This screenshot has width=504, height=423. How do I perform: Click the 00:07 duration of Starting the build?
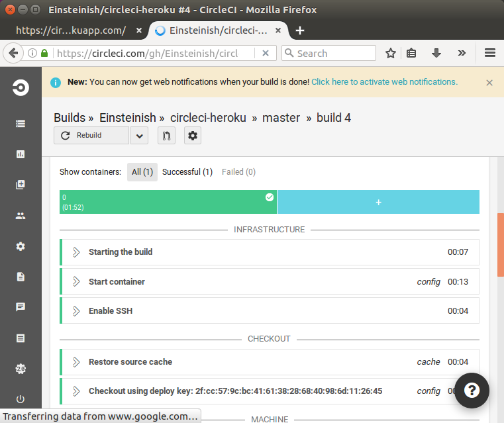point(458,252)
